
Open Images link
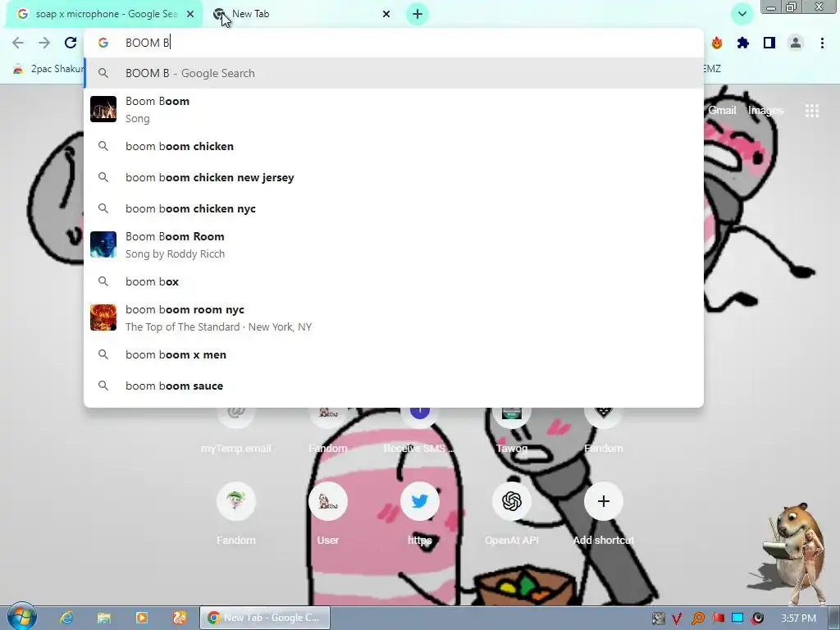point(765,111)
